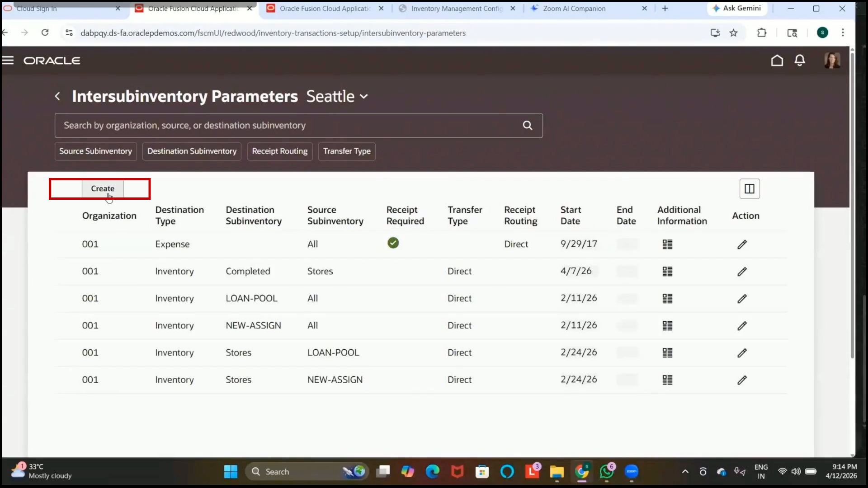
Task: Go back with the arrow beside Intersubinventory Parameters
Action: pos(57,96)
